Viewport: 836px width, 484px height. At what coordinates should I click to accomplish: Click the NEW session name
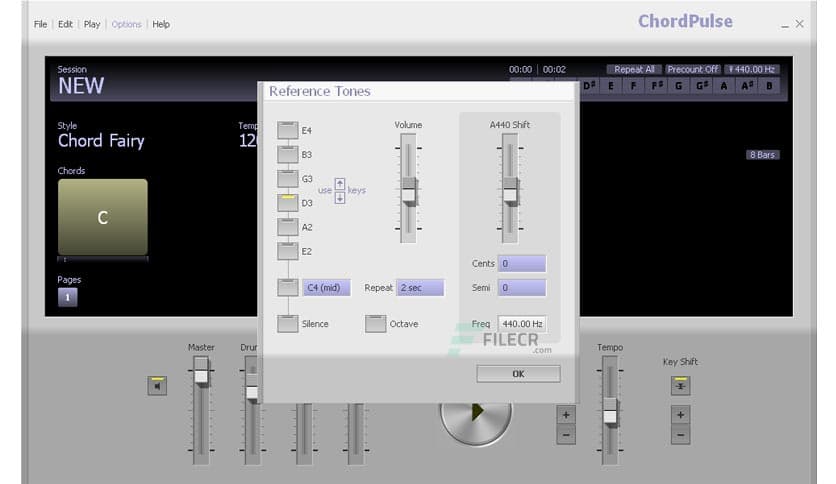click(81, 86)
